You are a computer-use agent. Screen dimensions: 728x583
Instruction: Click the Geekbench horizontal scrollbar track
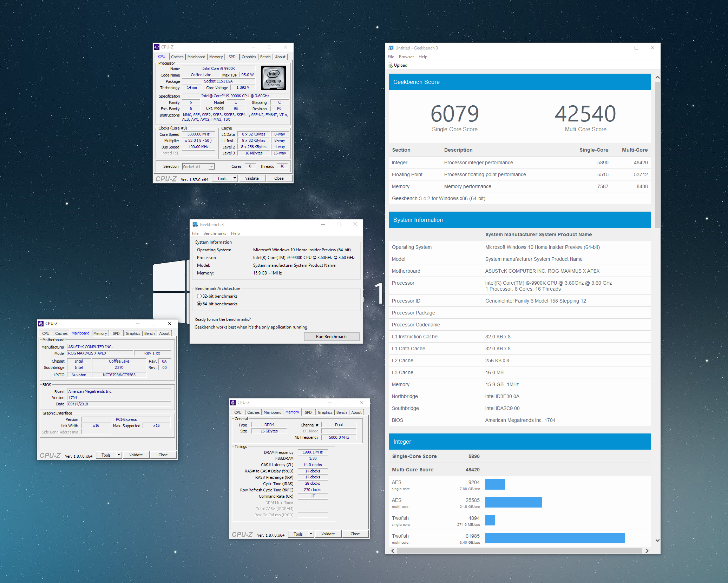point(520,551)
